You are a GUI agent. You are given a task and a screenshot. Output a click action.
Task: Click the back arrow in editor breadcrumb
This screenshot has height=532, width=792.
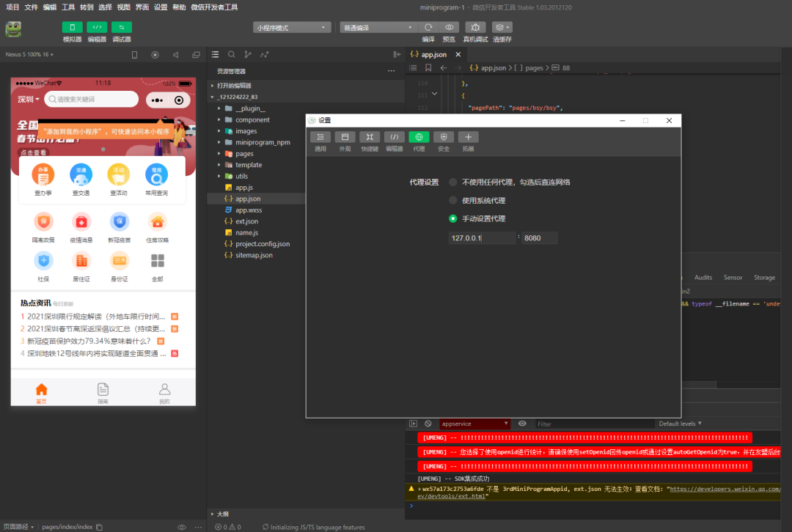[x=444, y=67]
